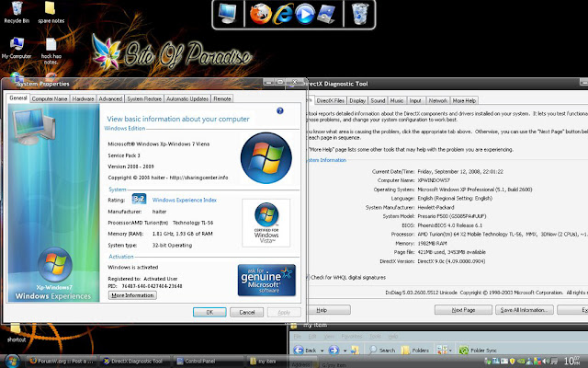Screen dimensions: 588x368
Task: Click Save All Information button
Action: 525,310
